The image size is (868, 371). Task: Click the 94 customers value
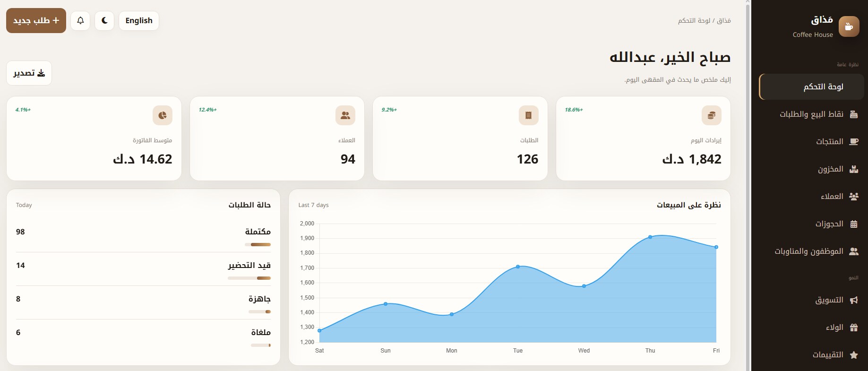pos(348,159)
